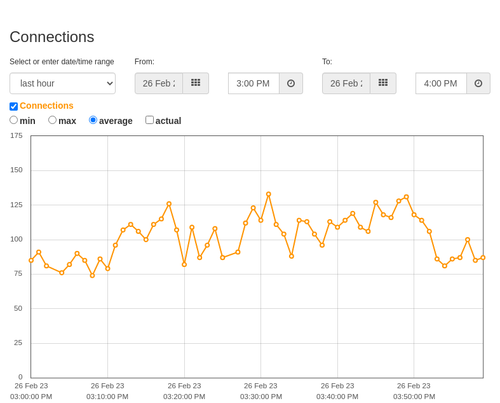
Task: Select the max radio button
Action: (52, 120)
